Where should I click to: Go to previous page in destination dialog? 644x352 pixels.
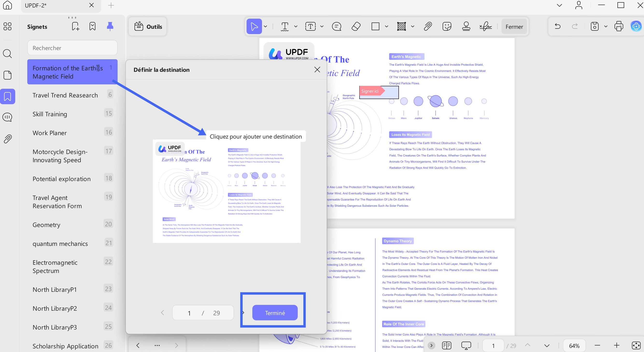click(x=163, y=312)
